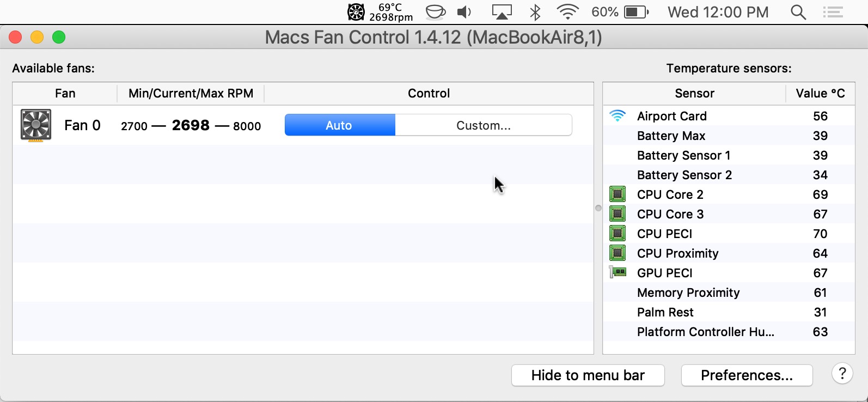Screen dimensions: 868x402
Task: Click the pane splitter handle between the lists
Action: click(598, 208)
